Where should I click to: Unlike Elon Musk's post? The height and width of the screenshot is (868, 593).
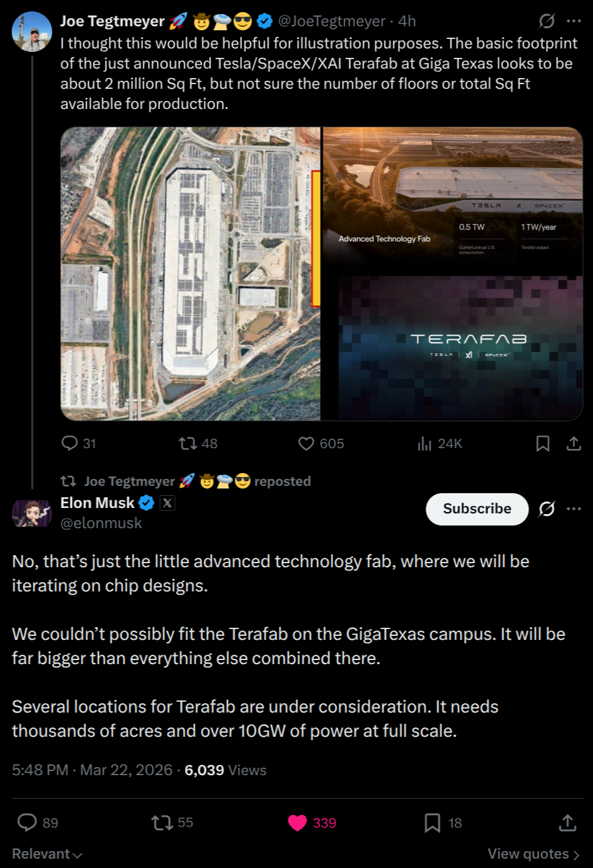(x=296, y=822)
